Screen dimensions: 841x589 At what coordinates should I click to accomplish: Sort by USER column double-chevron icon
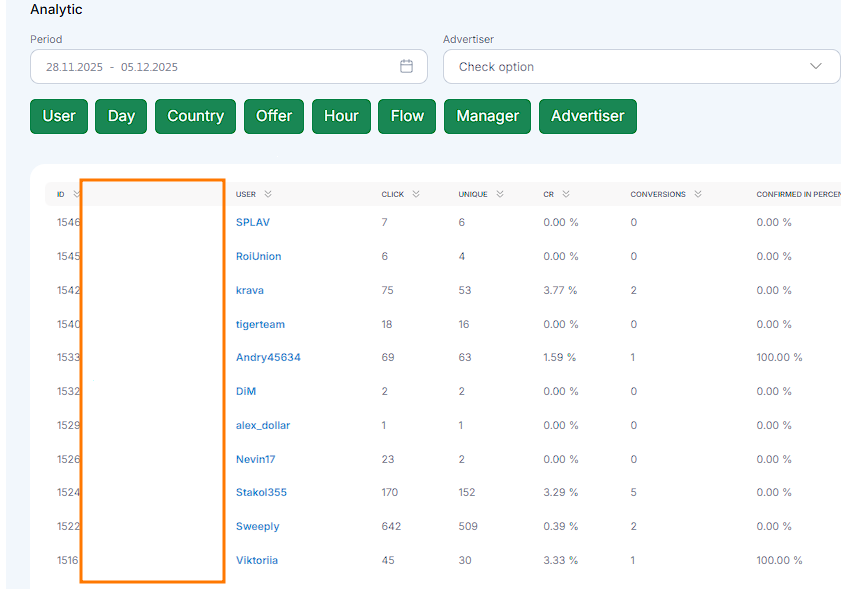click(x=268, y=194)
